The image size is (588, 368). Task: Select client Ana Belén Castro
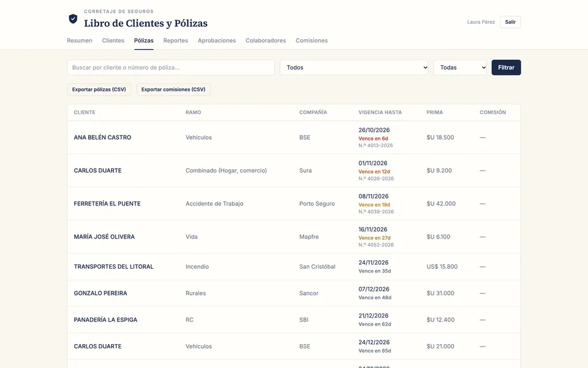click(102, 137)
